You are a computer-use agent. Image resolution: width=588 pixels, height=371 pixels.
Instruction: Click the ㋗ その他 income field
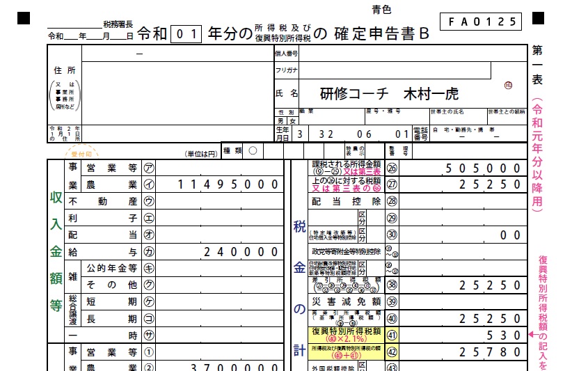point(219,285)
